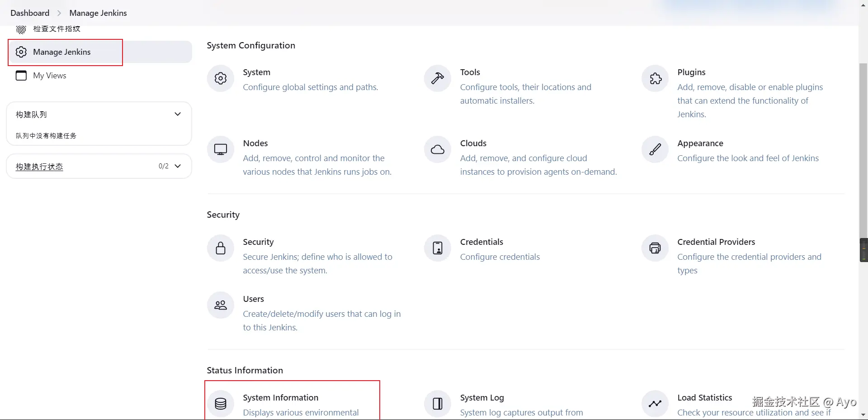Click 'Configure the look and feel of Jenkins'
The height and width of the screenshot is (420, 868).
click(748, 158)
